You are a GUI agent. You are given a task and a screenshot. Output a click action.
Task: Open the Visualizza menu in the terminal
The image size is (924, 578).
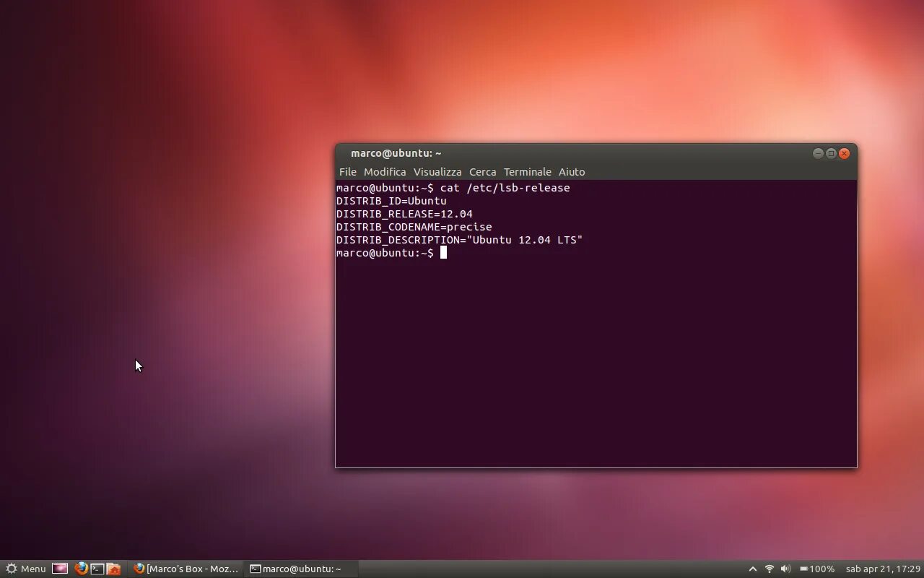pos(437,172)
